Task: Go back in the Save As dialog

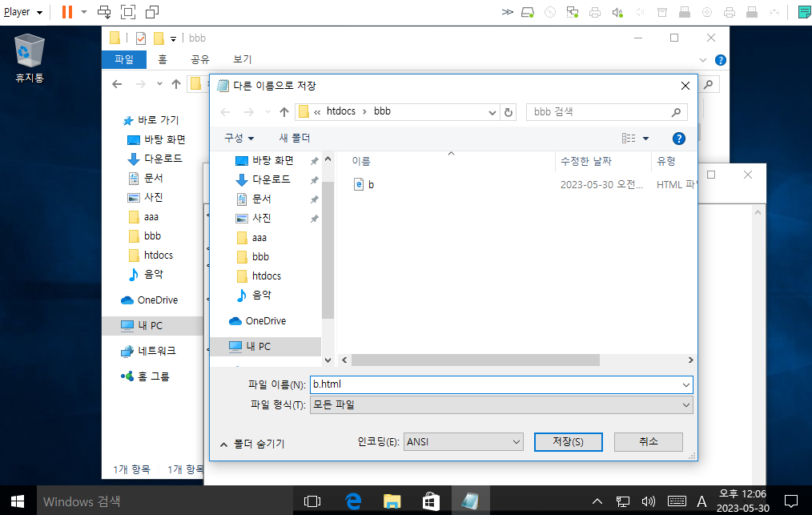Action: 225,112
